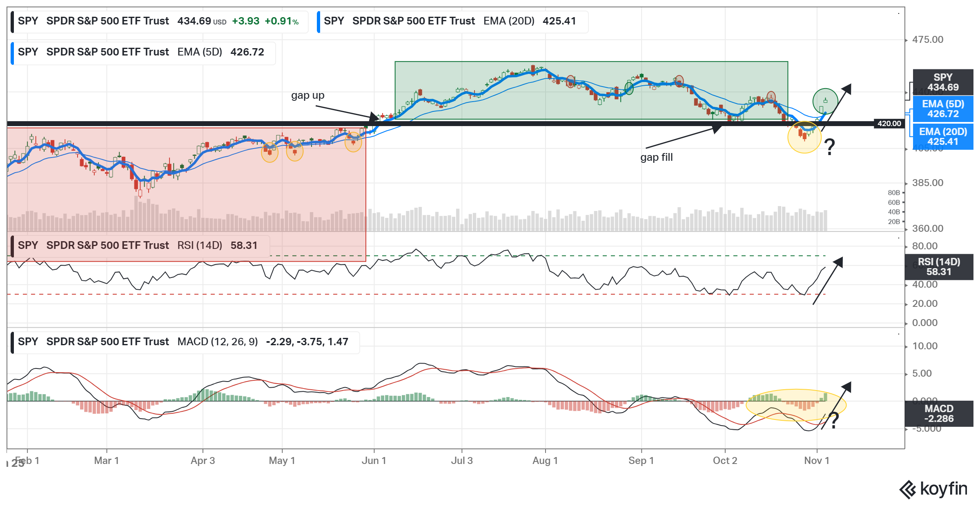This screenshot has width=980, height=506.
Task: Select the upward arrow on the RSI panel
Action: (x=828, y=281)
